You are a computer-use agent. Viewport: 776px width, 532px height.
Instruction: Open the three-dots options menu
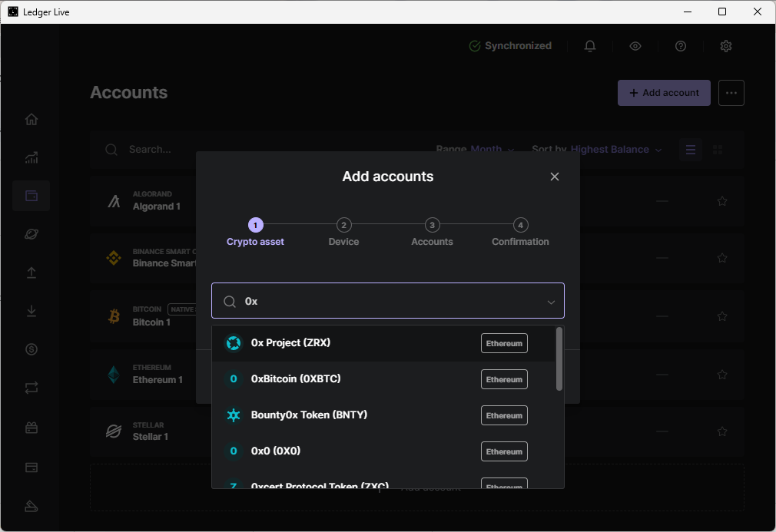731,93
